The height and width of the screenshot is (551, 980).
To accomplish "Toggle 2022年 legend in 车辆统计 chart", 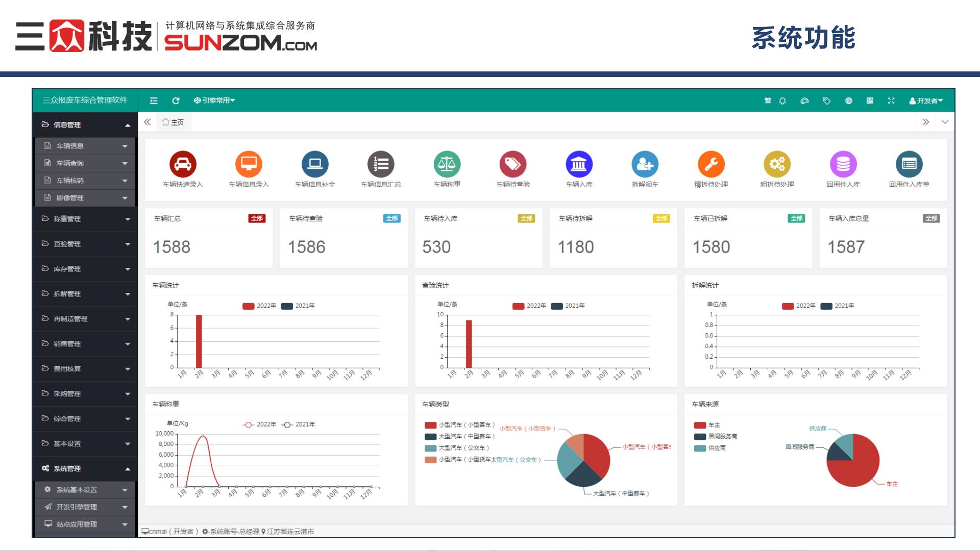I will pos(259,306).
